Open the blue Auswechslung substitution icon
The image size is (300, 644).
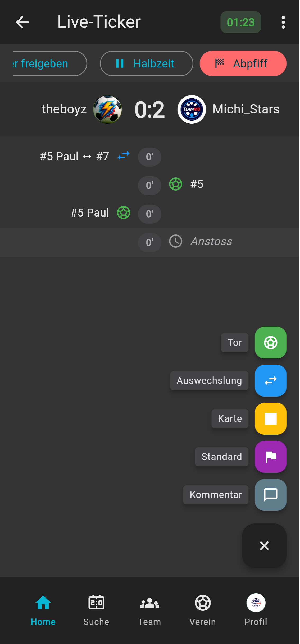tap(270, 381)
